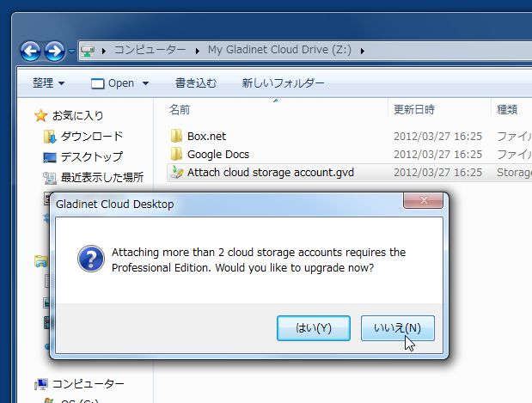Open ダウンロード in the navigation pane

[92, 137]
